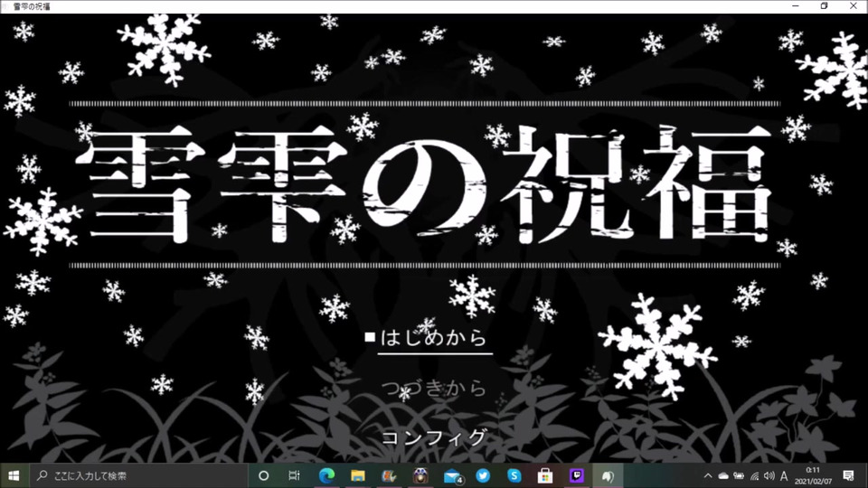Open Task View on the taskbar
Image resolution: width=868 pixels, height=488 pixels.
(x=295, y=476)
